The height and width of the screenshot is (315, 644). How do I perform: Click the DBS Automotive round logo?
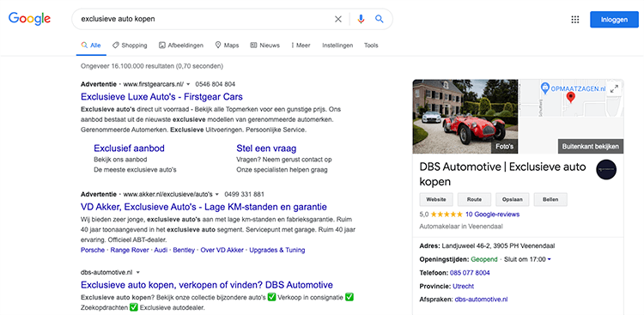[606, 170]
